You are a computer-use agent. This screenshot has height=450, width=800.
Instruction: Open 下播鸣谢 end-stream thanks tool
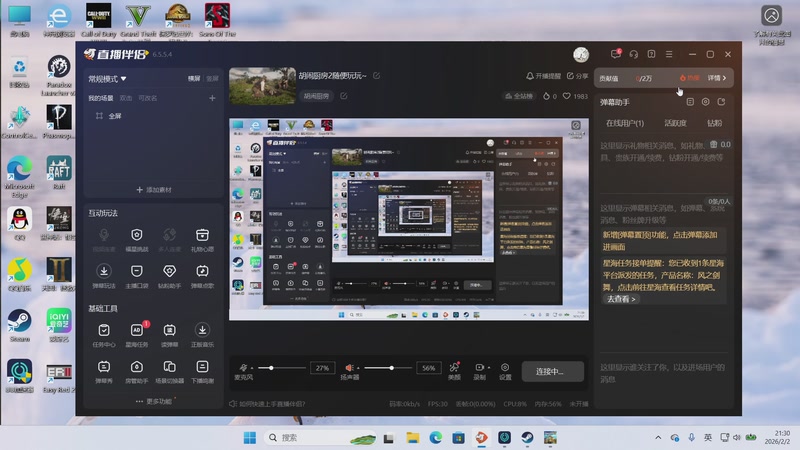click(202, 371)
